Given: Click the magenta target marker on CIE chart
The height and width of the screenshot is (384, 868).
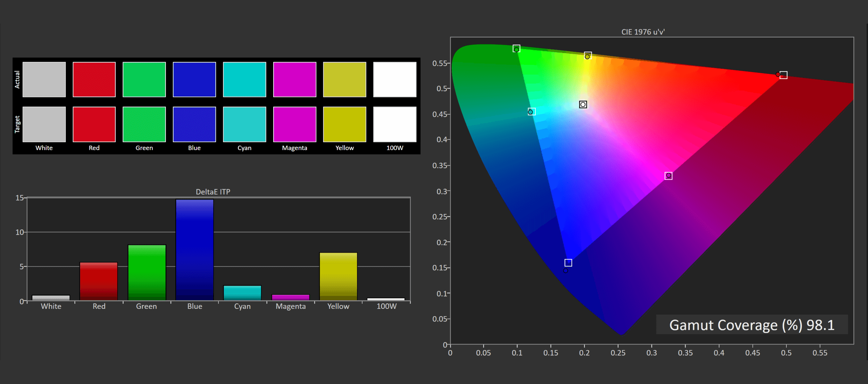Looking at the screenshot, I should 668,176.
